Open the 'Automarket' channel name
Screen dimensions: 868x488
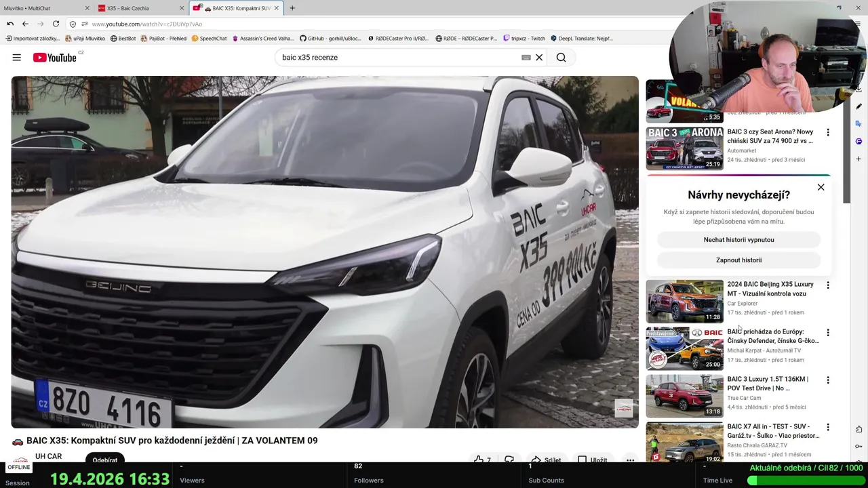(x=741, y=150)
